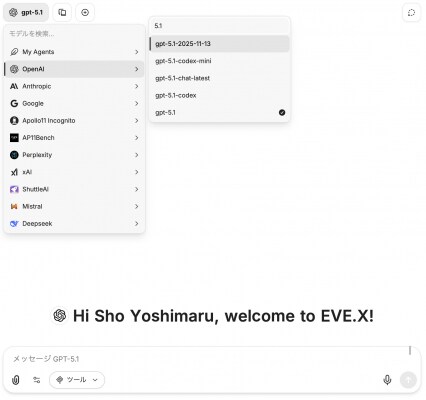426x400 pixels.
Task: Click the dashed circle temporary chat icon
Action: tap(411, 13)
